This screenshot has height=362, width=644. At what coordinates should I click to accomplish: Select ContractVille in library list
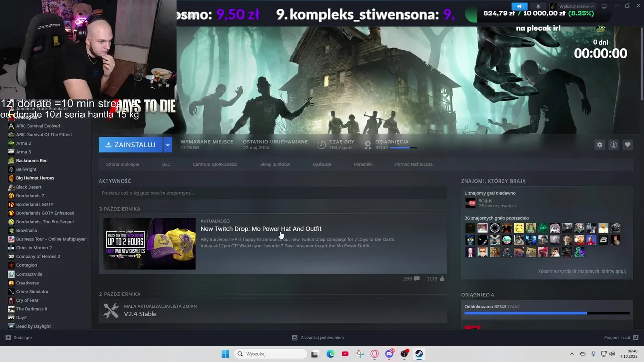[29, 274]
